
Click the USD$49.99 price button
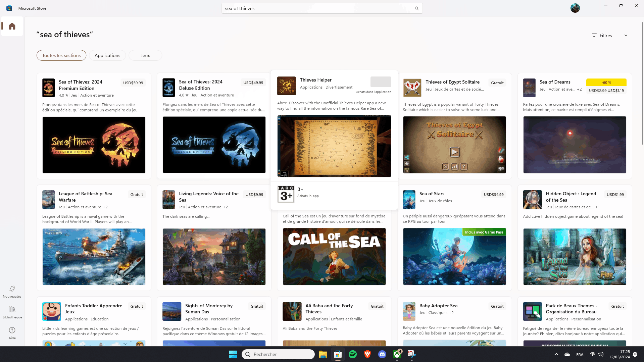[x=253, y=83]
